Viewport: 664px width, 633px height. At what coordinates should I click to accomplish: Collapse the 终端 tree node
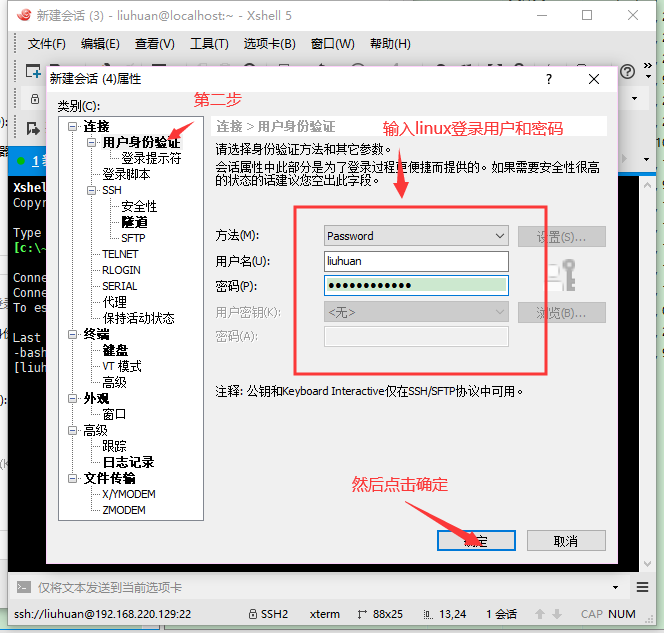pyautogui.click(x=72, y=334)
